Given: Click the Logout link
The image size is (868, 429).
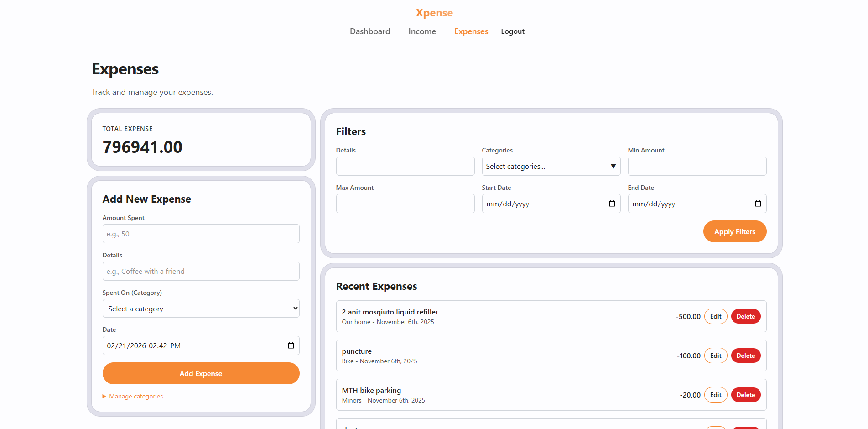Looking at the screenshot, I should (x=512, y=31).
